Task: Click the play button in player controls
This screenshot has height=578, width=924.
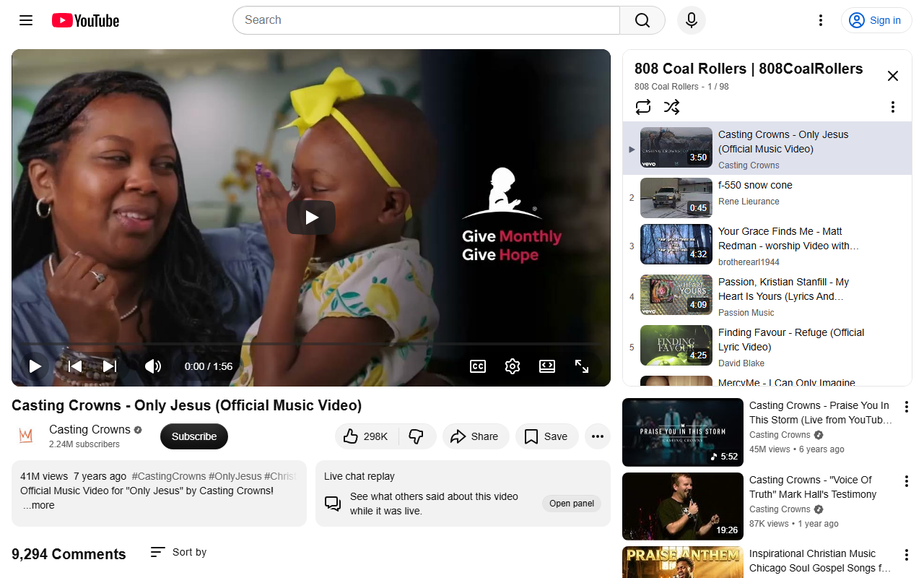Action: coord(35,366)
